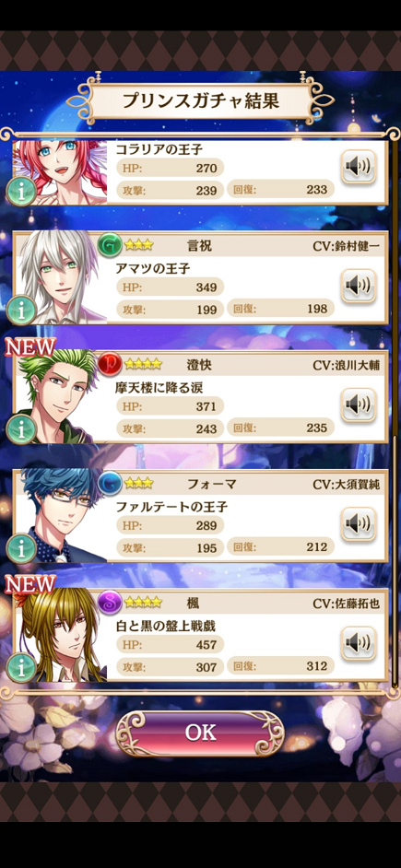Viewport: 401px width, 868px height.
Task: Open info icon on 言祝 portrait
Action: click(21, 310)
